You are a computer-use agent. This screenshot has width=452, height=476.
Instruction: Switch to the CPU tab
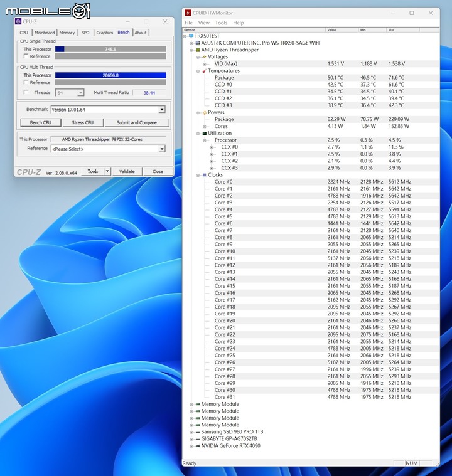pos(24,33)
